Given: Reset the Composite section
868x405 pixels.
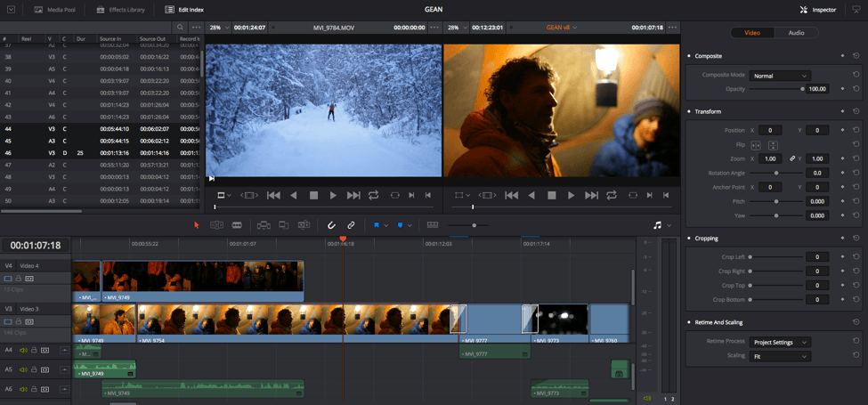Looking at the screenshot, I should point(856,56).
